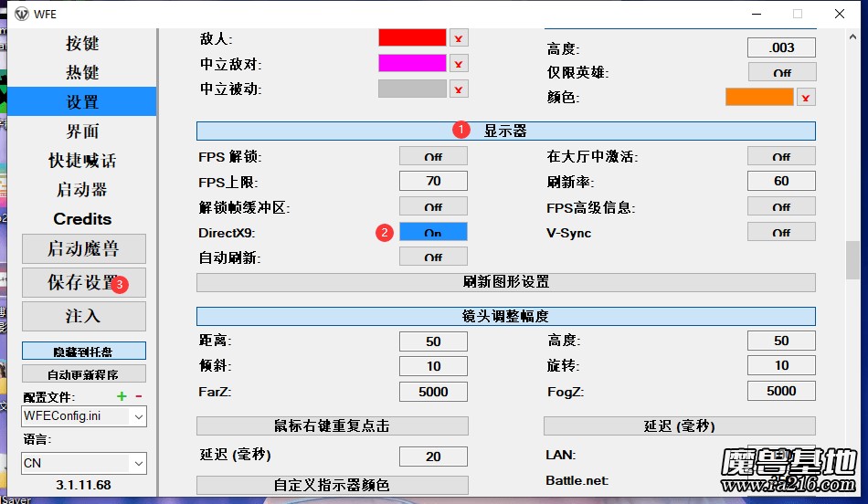The image size is (868, 504).
Task: Enable the FPS 解锁 toggle
Action: [433, 156]
